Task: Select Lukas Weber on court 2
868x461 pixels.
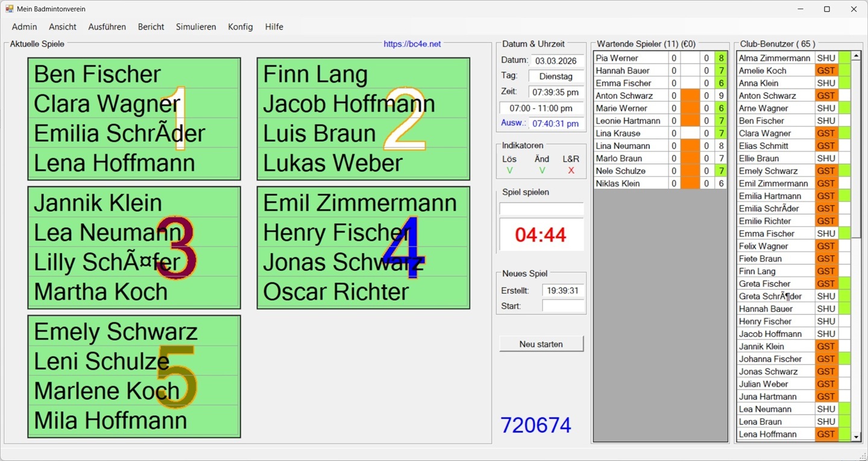Action: coord(363,163)
